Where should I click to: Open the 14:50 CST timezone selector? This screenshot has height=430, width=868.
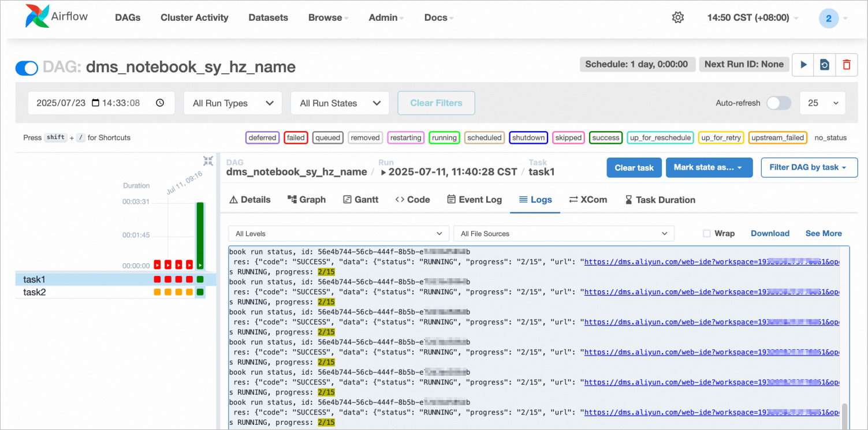[753, 17]
